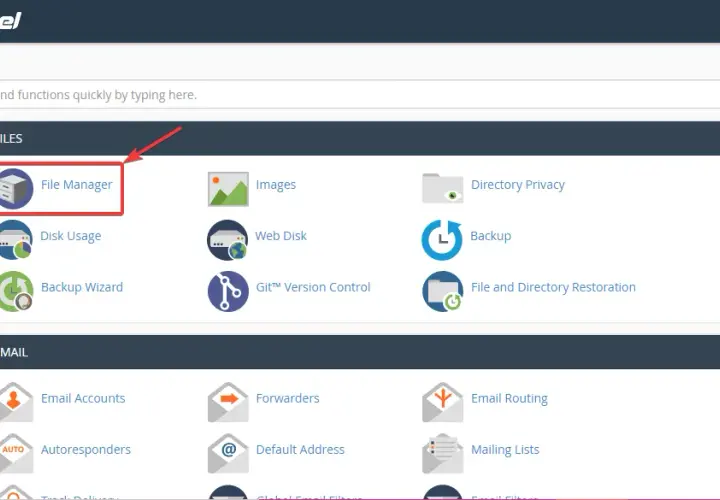
Task: Open the Git Version Control icon
Action: [x=228, y=291]
